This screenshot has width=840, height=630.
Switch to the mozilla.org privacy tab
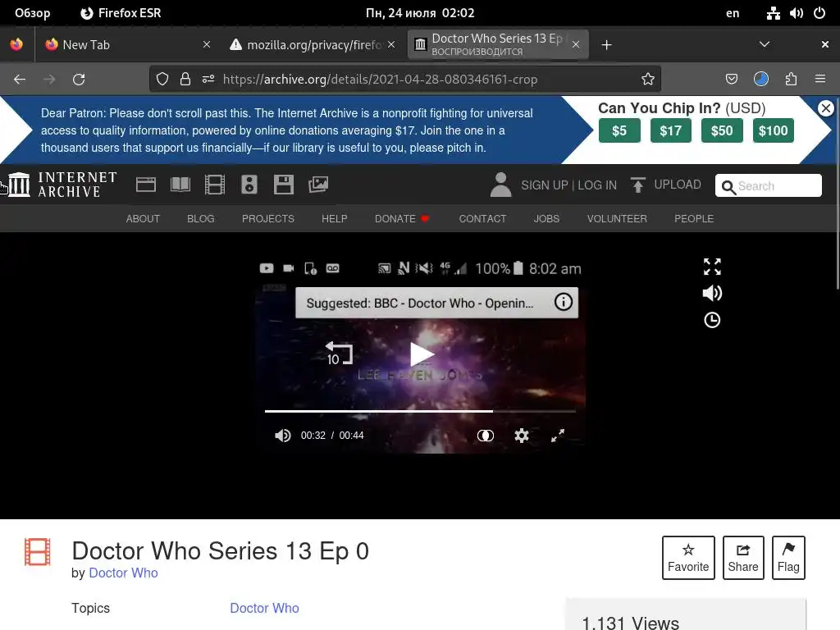313,45
